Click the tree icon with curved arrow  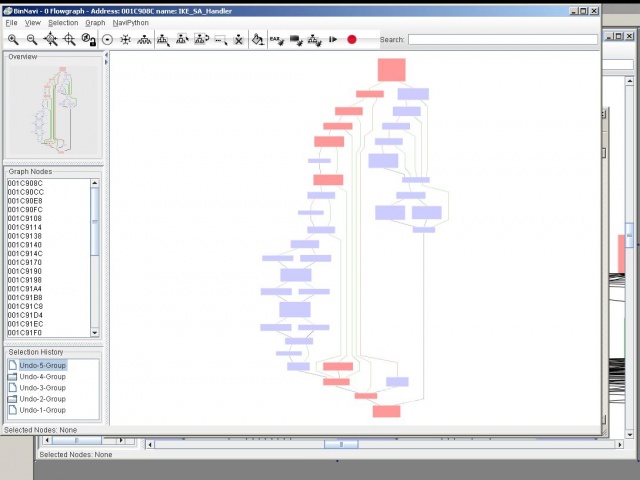point(201,40)
